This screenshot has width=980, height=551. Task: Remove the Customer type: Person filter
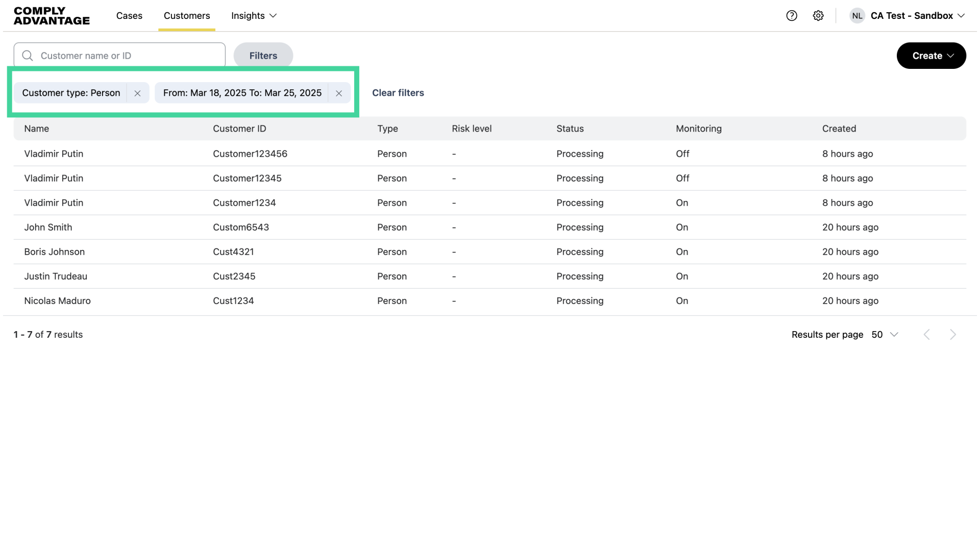coord(137,93)
